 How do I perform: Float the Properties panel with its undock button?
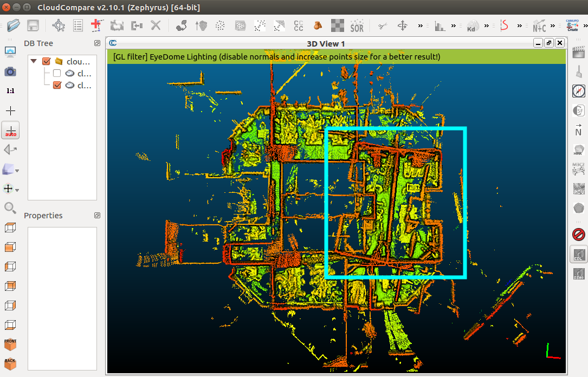pos(97,216)
